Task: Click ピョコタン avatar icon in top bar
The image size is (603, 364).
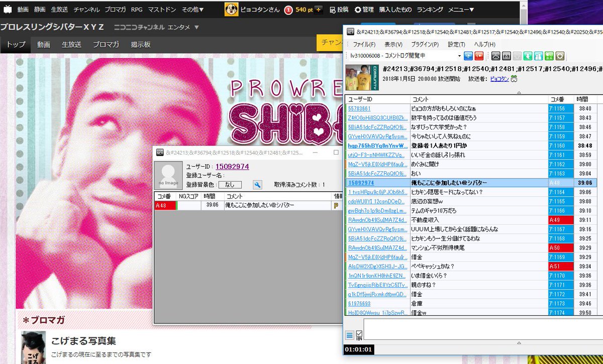Action: point(231,9)
